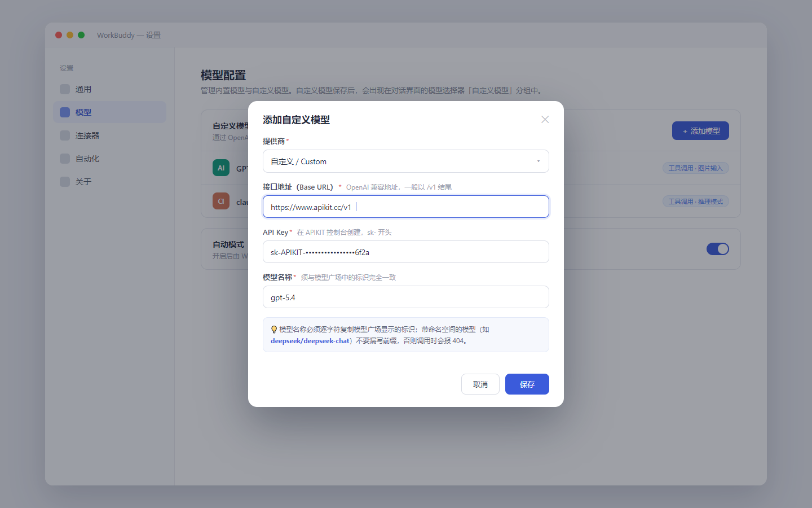Click the green AI model icon
812x508 pixels.
(221, 168)
